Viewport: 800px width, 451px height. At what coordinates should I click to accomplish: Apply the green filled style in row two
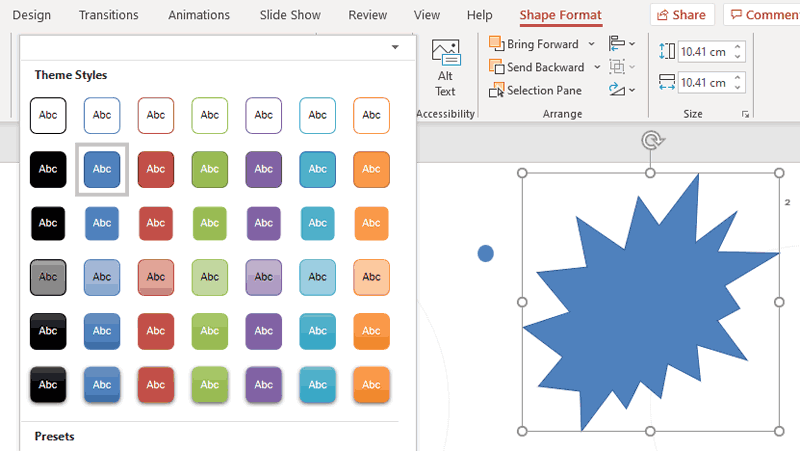210,169
